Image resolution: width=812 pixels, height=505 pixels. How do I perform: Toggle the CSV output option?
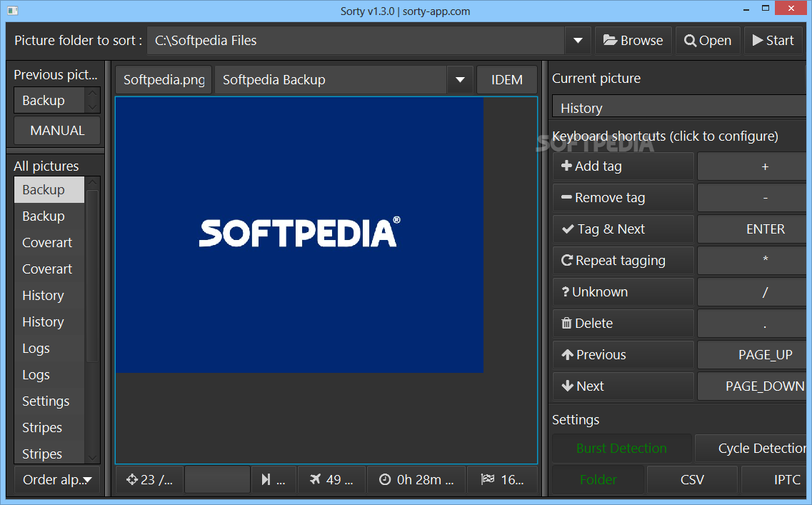tap(692, 480)
